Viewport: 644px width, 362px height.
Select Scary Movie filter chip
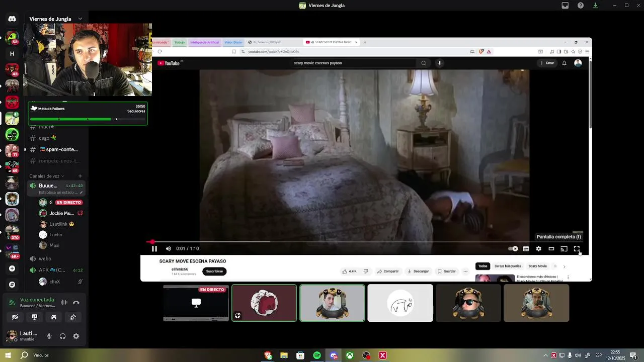(x=537, y=266)
